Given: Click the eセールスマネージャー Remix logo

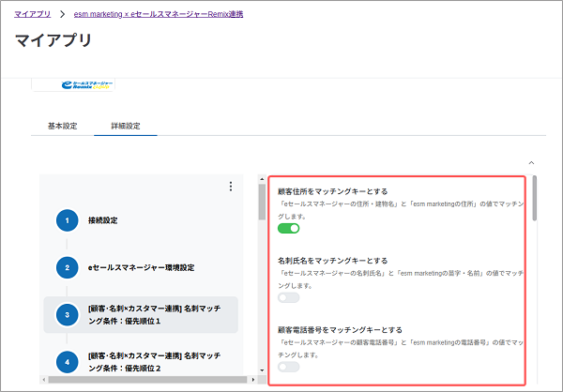Looking at the screenshot, I should tap(86, 84).
